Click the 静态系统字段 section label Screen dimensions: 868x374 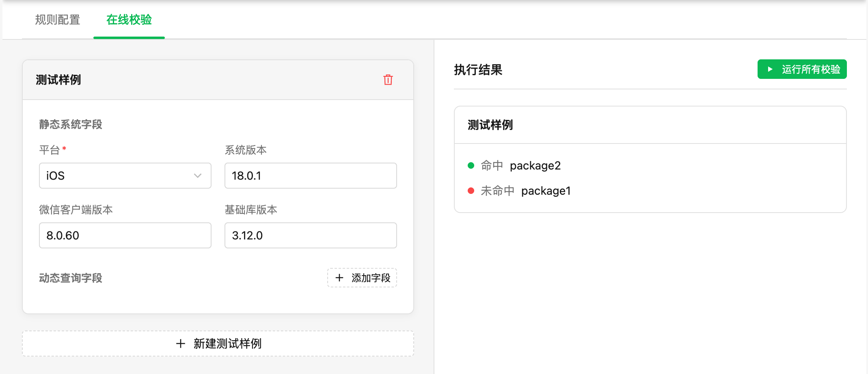click(x=71, y=124)
